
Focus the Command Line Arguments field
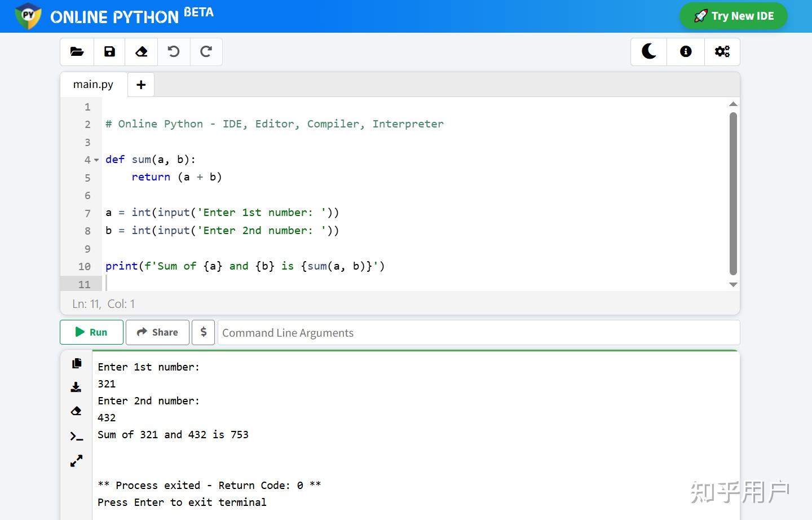[478, 333]
